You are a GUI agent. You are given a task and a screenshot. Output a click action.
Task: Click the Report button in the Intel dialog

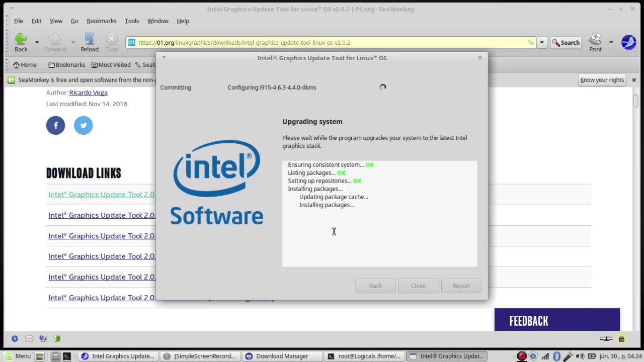click(461, 286)
